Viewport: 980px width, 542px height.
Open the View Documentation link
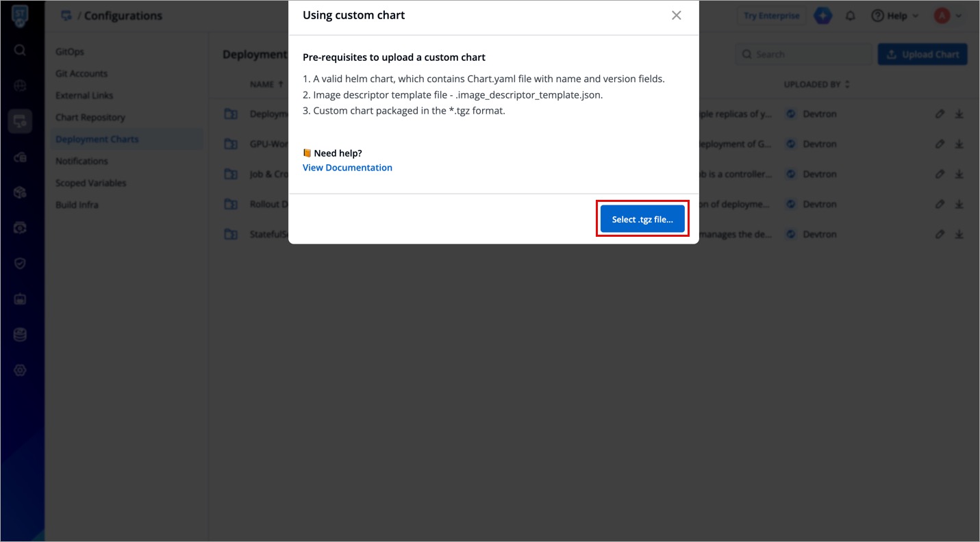pyautogui.click(x=347, y=168)
